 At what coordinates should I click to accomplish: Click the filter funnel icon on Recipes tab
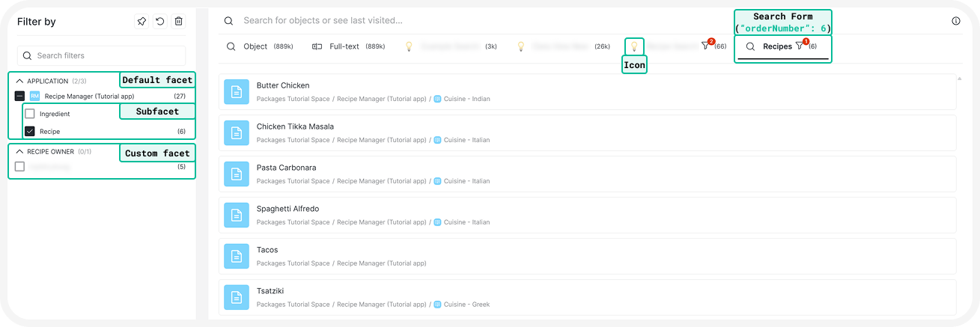(800, 46)
